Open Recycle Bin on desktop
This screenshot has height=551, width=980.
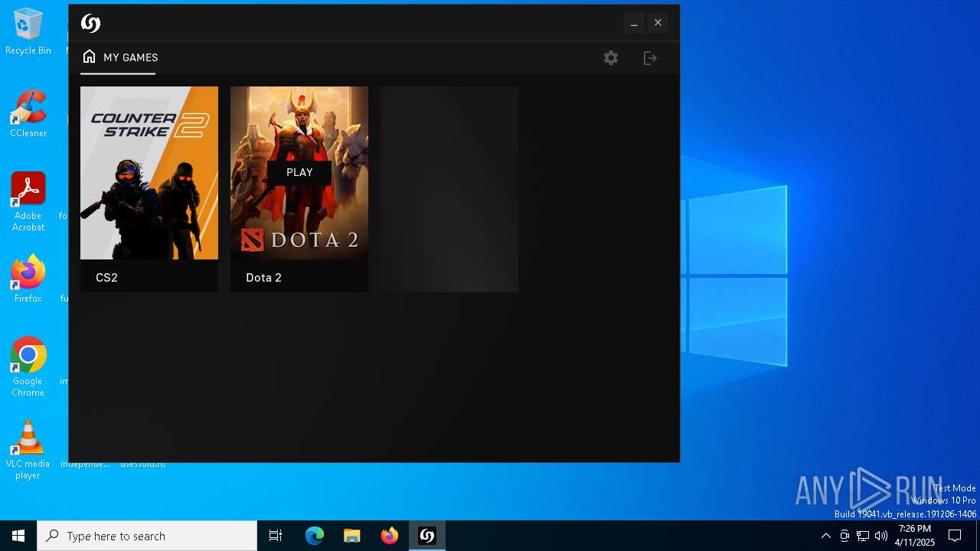pyautogui.click(x=28, y=32)
